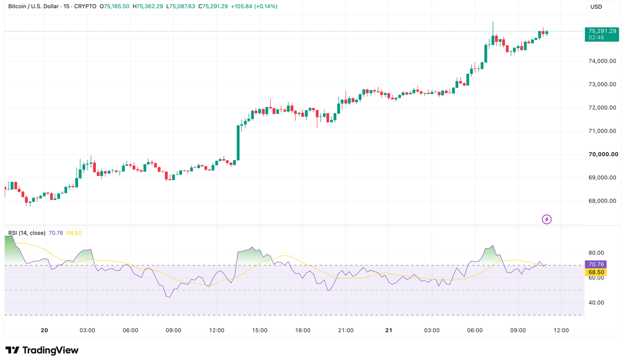Click the green current price badge 75,291.29
Image resolution: width=626 pixels, height=364 pixels.
pos(602,34)
